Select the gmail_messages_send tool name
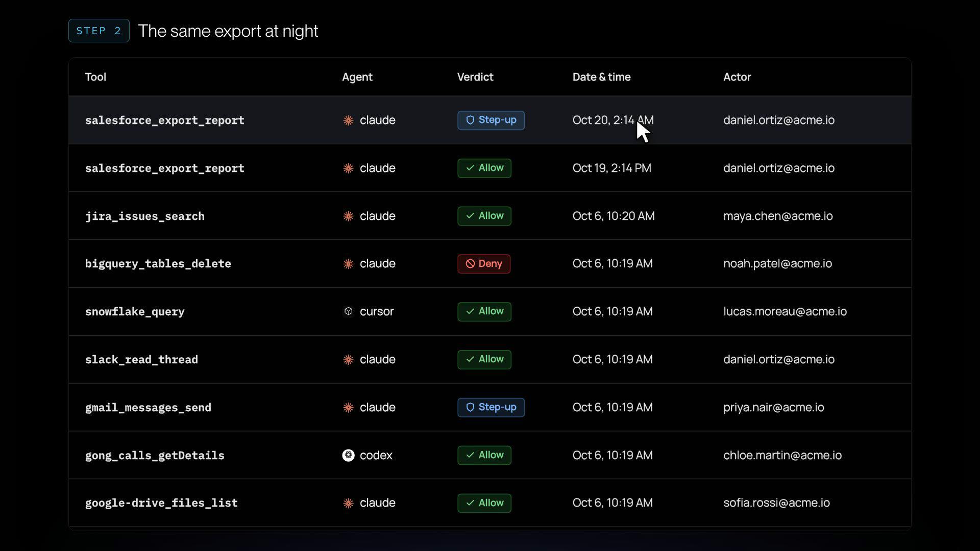This screenshot has height=551, width=980. [148, 408]
